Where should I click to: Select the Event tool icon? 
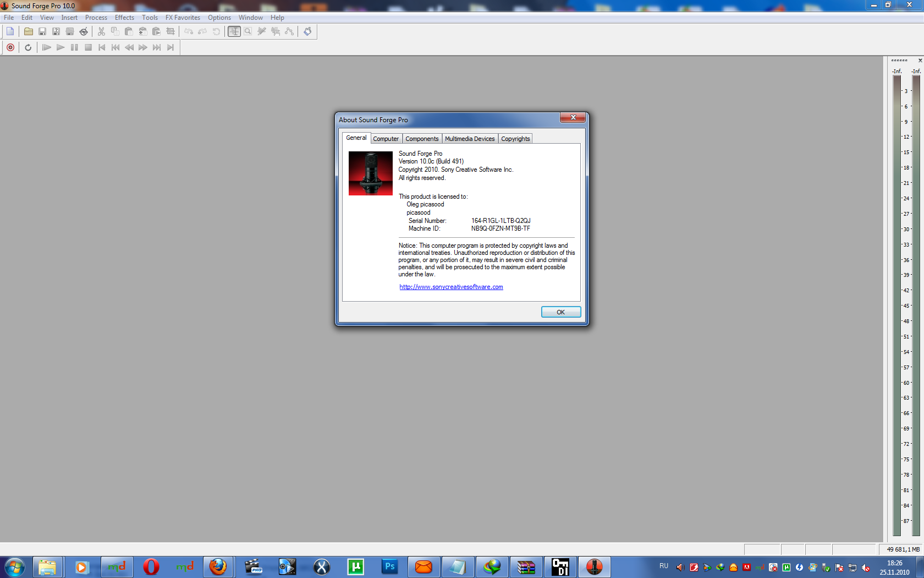[x=276, y=31]
